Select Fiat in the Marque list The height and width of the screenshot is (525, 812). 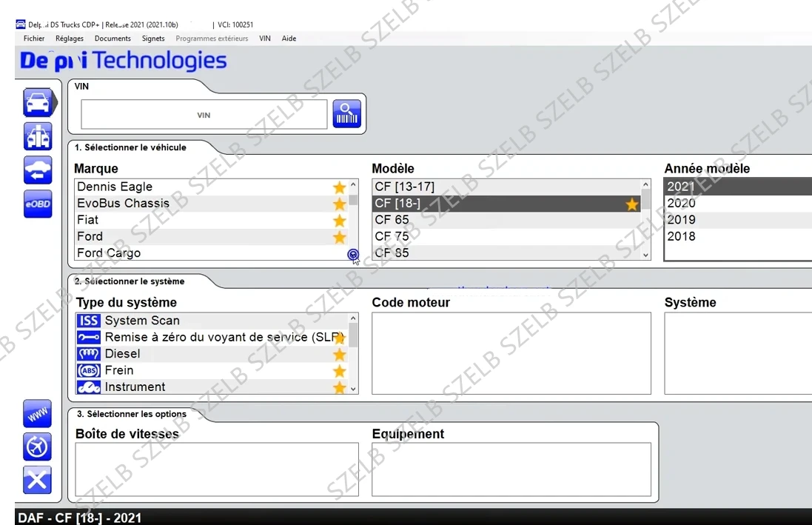point(211,220)
